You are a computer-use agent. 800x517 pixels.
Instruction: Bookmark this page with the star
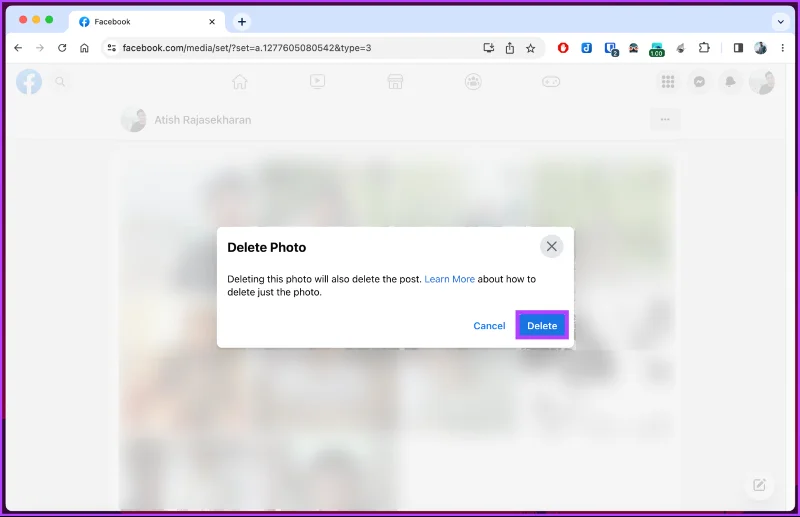(531, 48)
